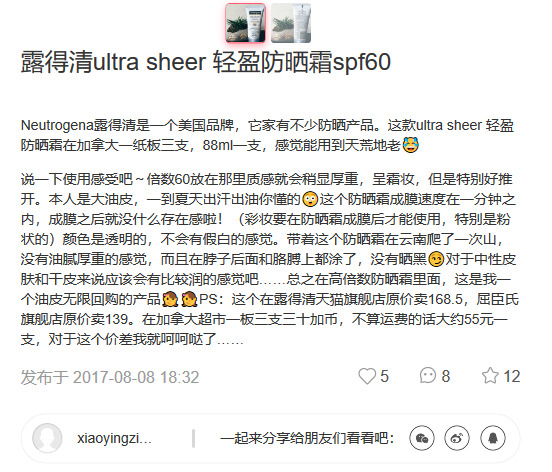
Task: Click the like count 5
Action: click(384, 376)
